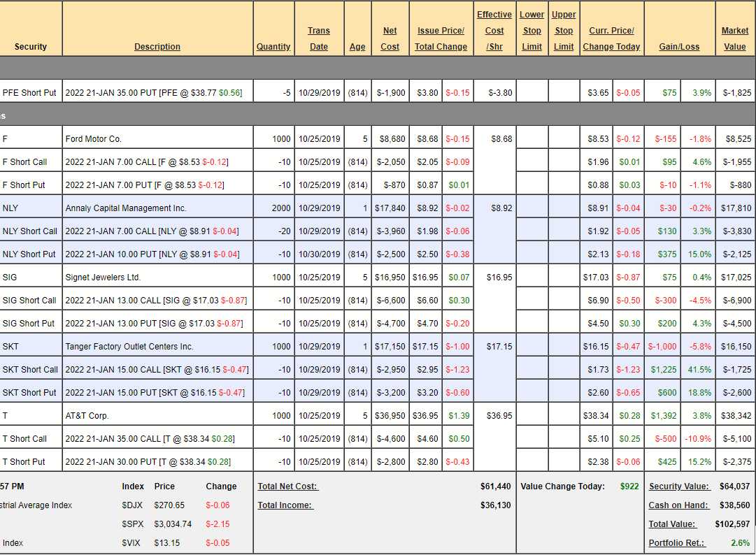Click the Lower Stop Limit header

pos(532,31)
